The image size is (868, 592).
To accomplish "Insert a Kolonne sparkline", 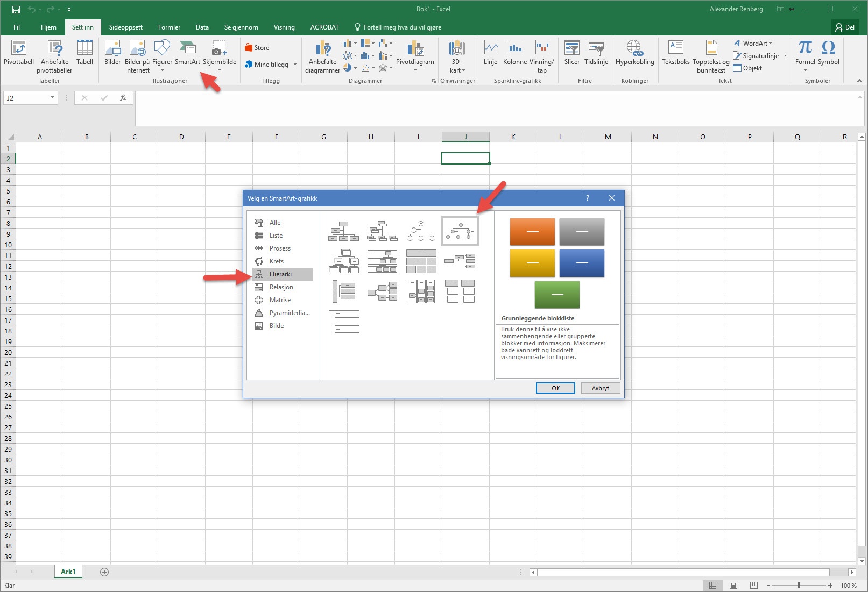I will coord(515,53).
